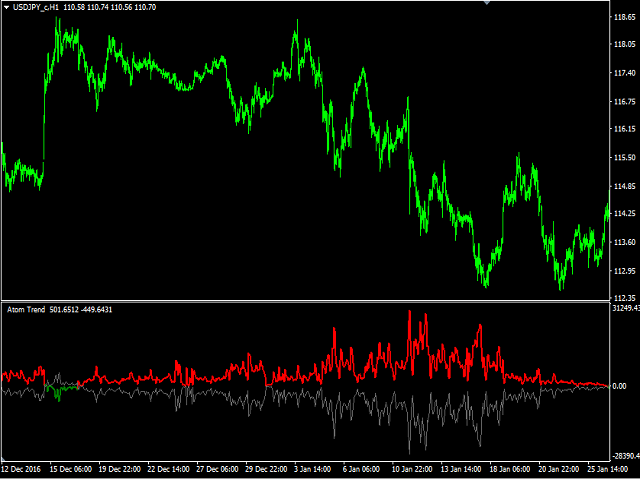Click the 112.95 price axis label
Image resolution: width=640 pixels, height=480 pixels.
(x=625, y=271)
